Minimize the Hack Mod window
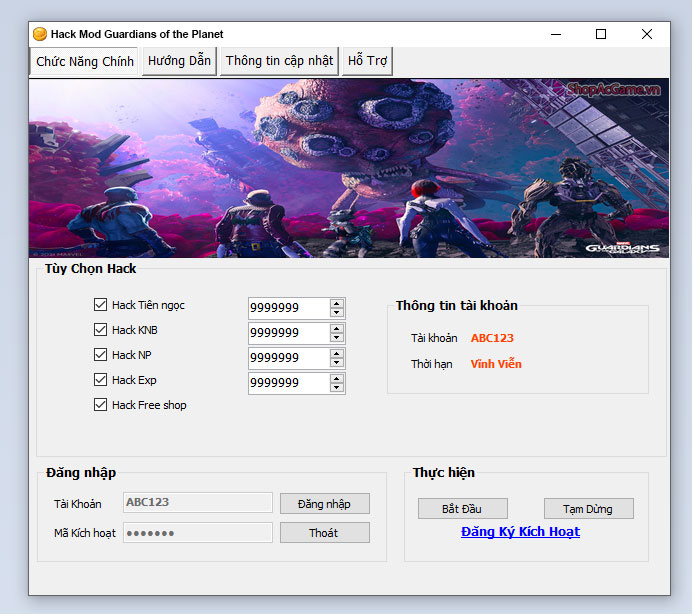Image resolution: width=693 pixels, height=616 pixels. (x=556, y=34)
